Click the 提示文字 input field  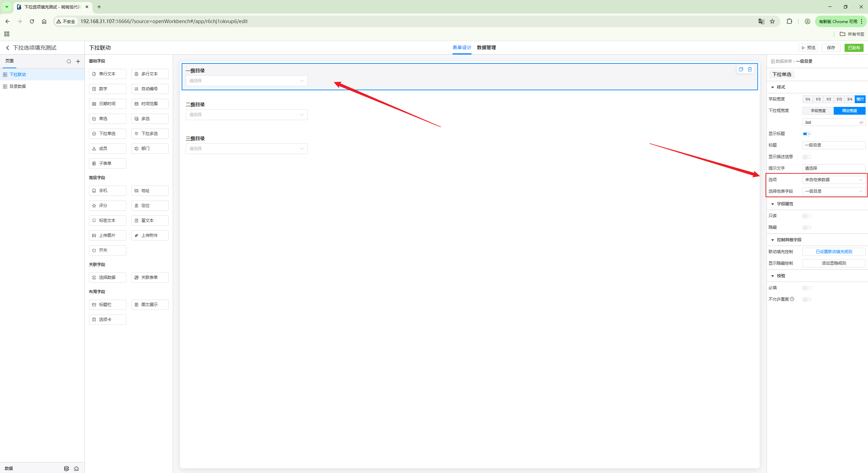point(833,168)
